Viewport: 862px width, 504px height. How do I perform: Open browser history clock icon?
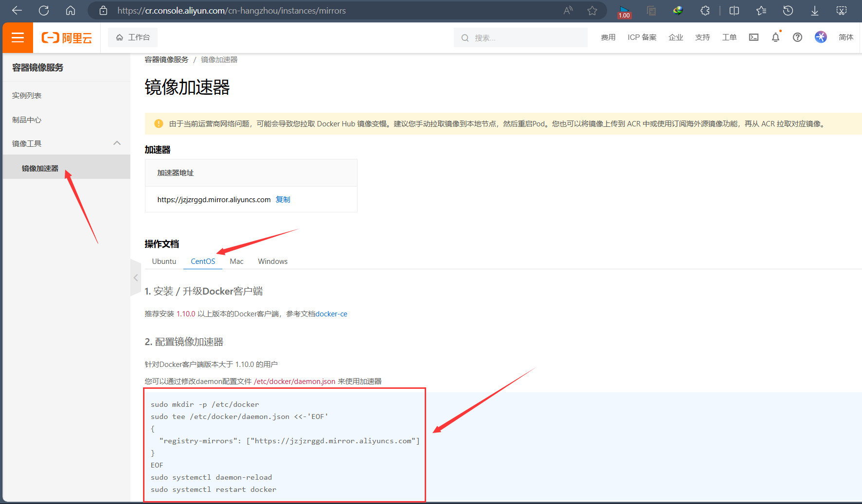pyautogui.click(x=788, y=10)
